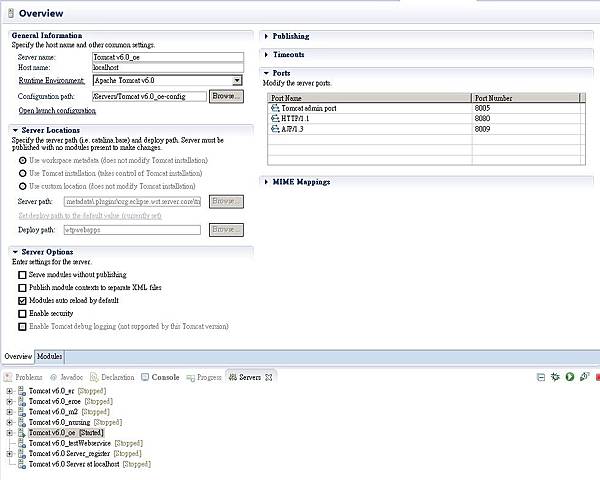Select port number 8005 cell
Screen dimensions: 600x480
526,108
